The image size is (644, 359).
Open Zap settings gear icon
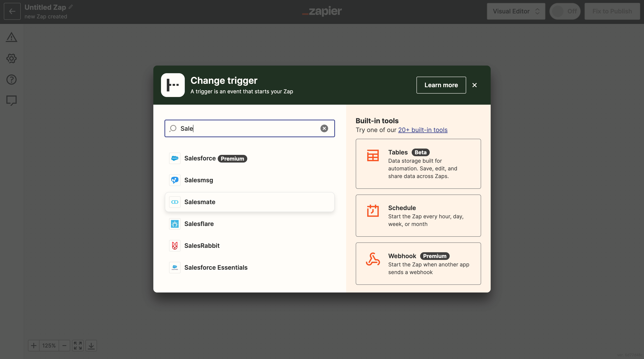[11, 58]
